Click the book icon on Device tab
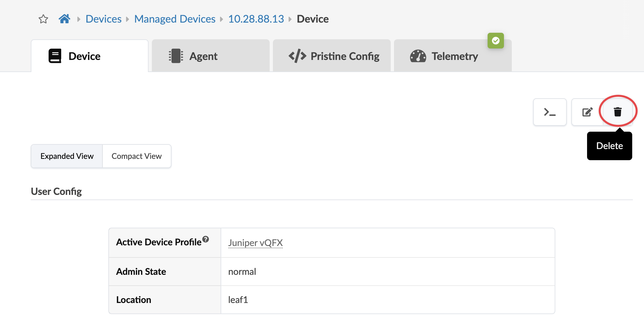The image size is (644, 321). (x=55, y=56)
